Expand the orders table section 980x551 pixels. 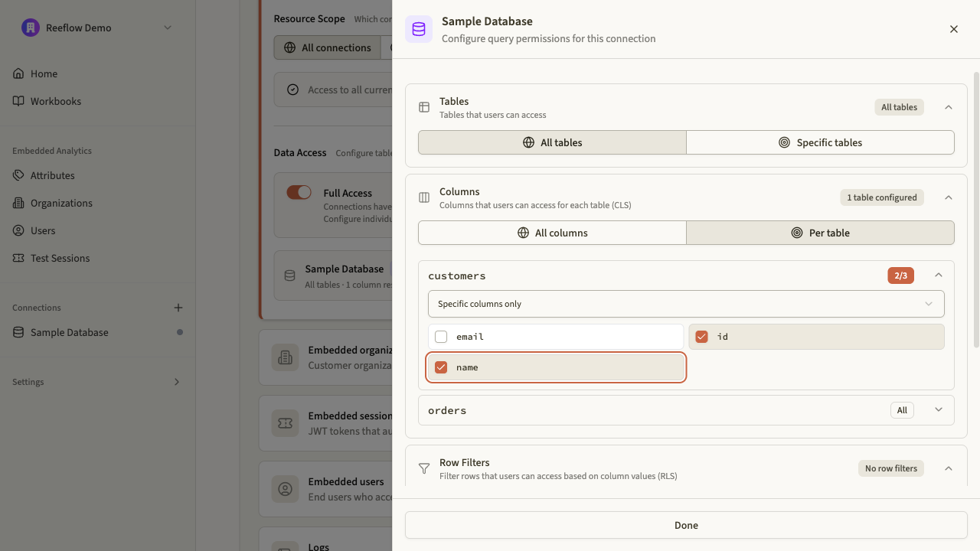coord(939,410)
